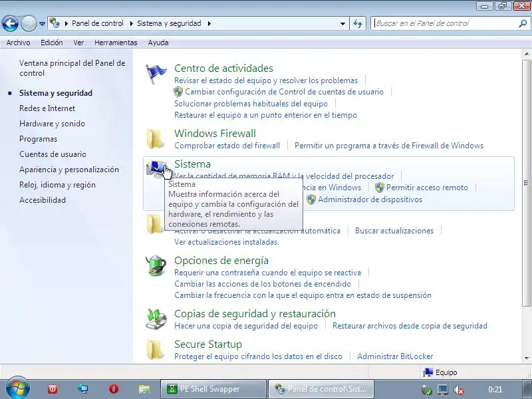The image size is (532, 399).
Task: Open Accesibilidad category
Action: [x=43, y=200]
